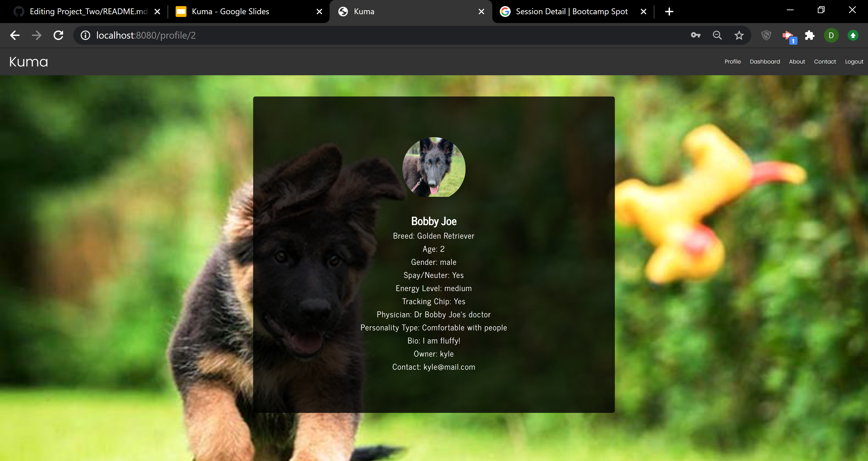
Task: Click Bobby Joe's round profile photo
Action: pyautogui.click(x=434, y=167)
